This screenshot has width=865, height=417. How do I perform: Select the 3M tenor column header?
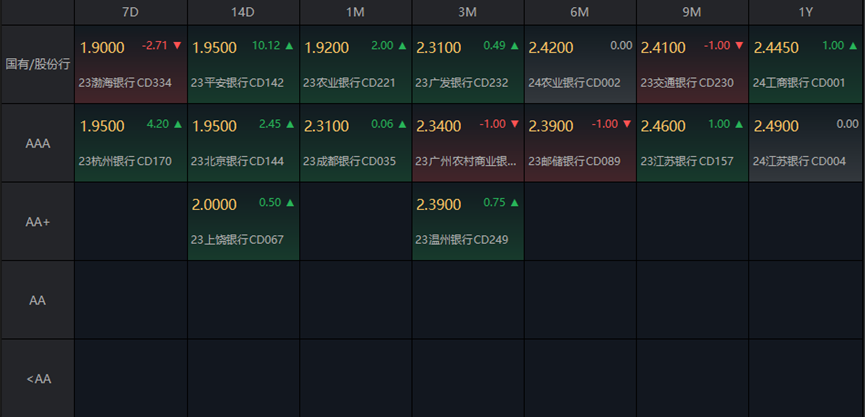pyautogui.click(x=467, y=12)
